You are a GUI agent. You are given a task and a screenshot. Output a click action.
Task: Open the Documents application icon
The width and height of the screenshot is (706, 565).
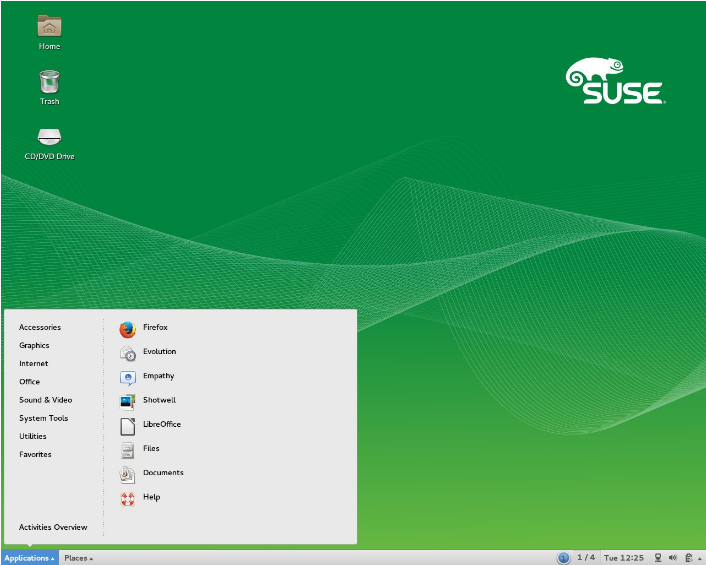pyautogui.click(x=127, y=475)
